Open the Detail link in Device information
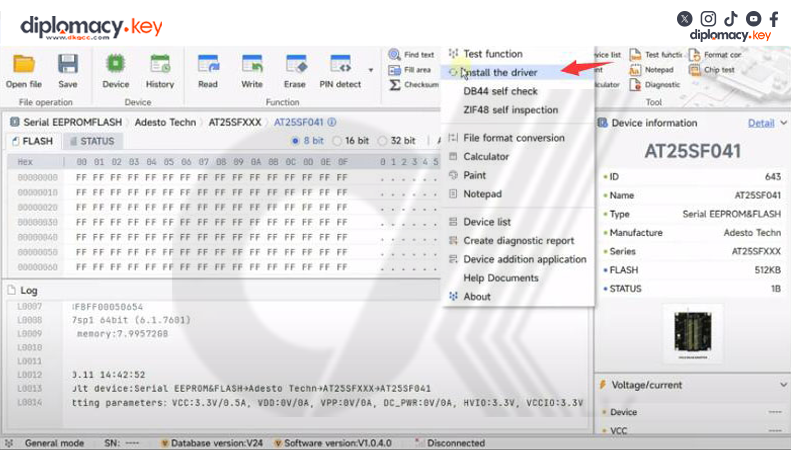Screen dimensions: 791x450 [761, 123]
